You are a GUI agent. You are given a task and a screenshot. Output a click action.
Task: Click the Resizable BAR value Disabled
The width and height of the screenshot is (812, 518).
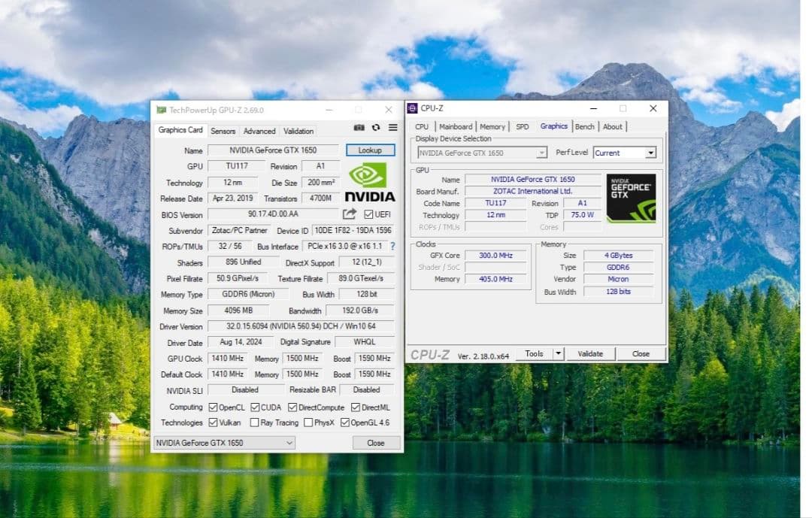(367, 389)
